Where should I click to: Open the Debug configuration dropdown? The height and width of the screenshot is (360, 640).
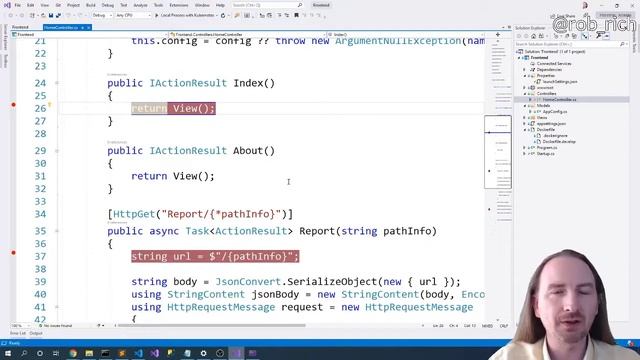102,16
